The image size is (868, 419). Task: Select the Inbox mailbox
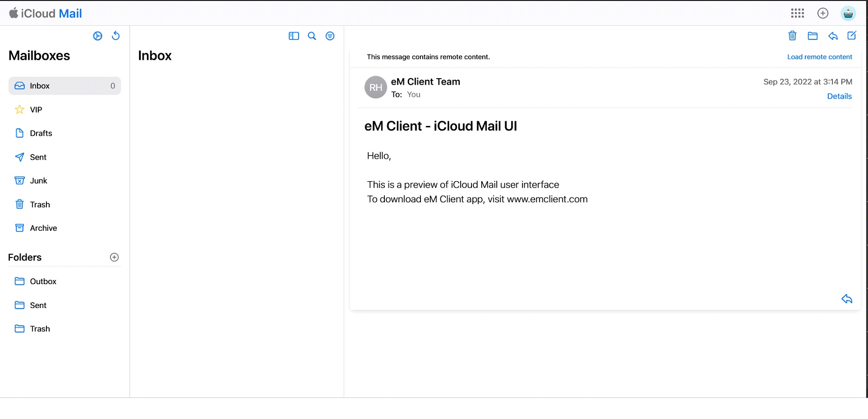pyautogui.click(x=65, y=86)
